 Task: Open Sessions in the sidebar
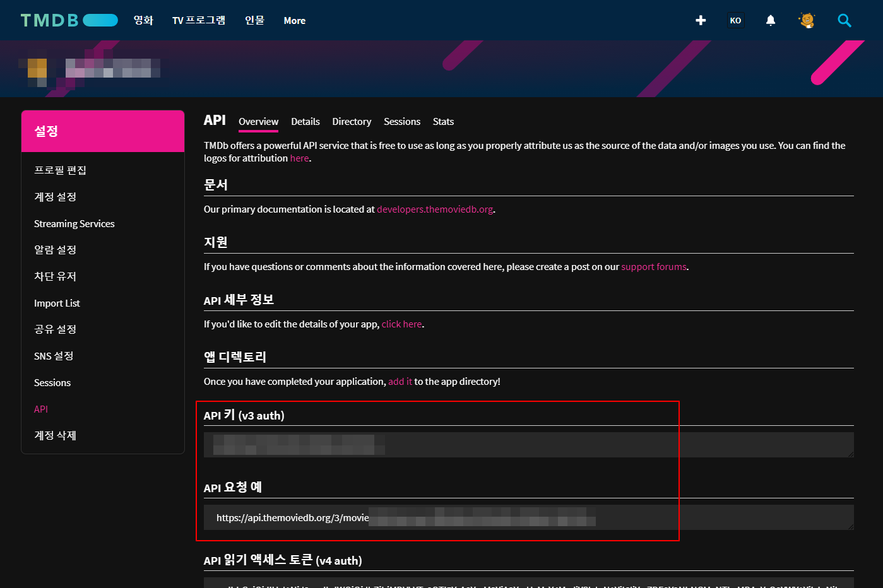52,382
